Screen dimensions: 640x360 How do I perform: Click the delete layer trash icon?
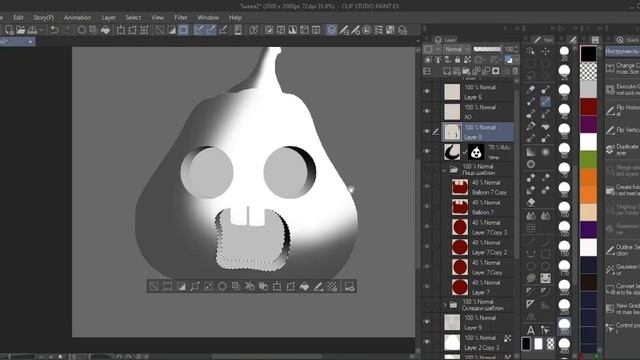coord(515,71)
